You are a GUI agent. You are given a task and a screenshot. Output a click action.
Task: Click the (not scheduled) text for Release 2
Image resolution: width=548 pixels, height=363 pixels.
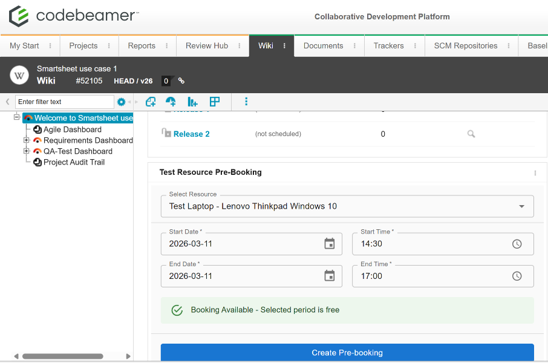(278, 134)
